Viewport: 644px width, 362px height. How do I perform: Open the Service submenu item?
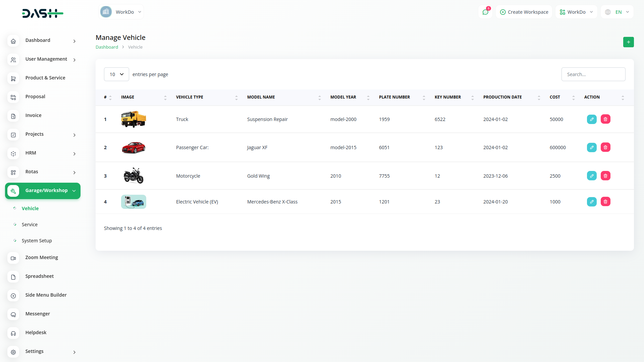tap(30, 225)
